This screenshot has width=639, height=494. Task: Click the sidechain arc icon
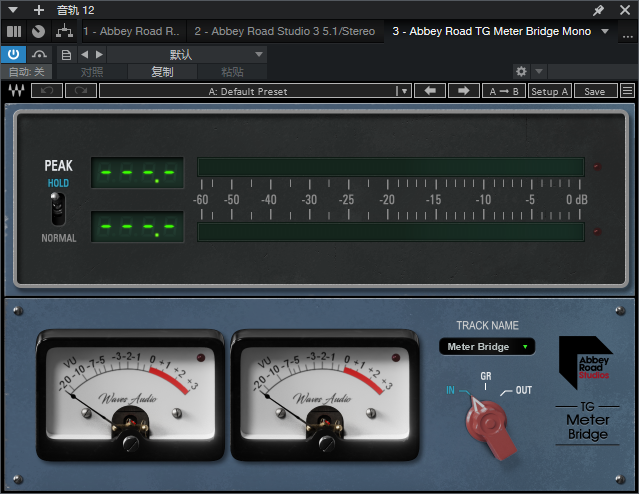(x=39, y=54)
